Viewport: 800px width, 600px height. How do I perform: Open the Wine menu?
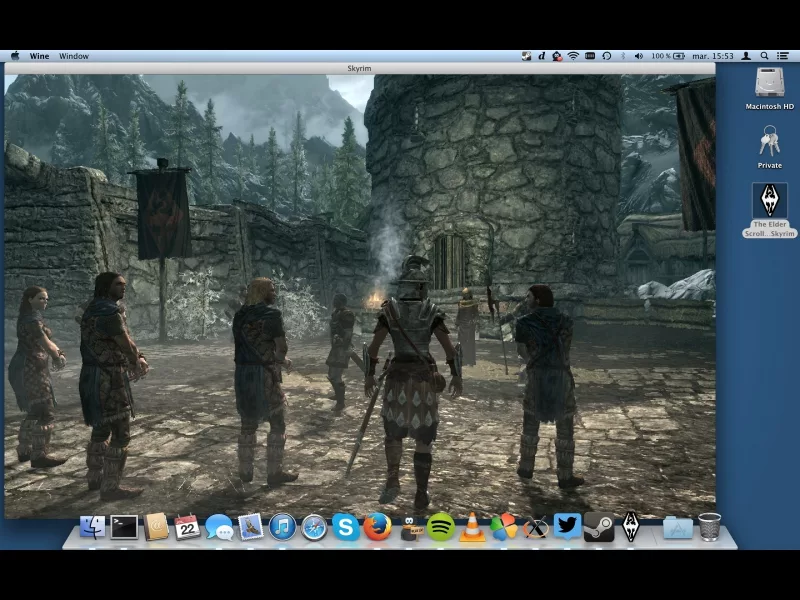click(x=39, y=56)
